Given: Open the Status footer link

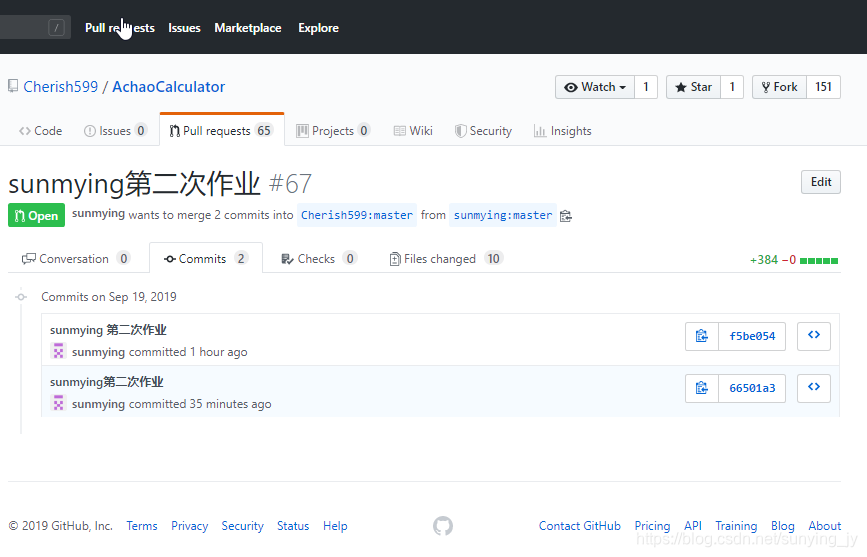Looking at the screenshot, I should (293, 526).
